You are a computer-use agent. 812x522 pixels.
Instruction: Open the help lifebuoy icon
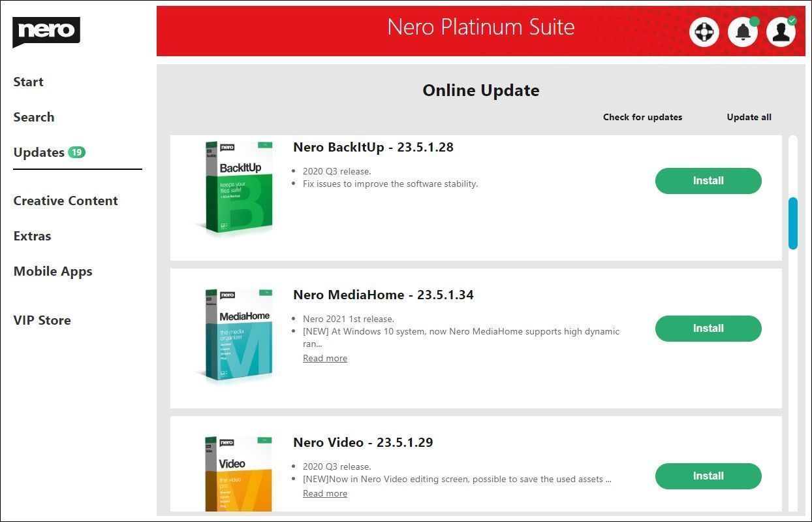point(704,32)
